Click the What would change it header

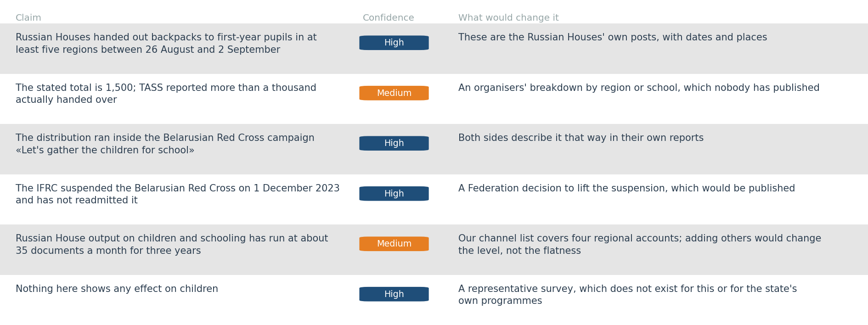[508, 18]
